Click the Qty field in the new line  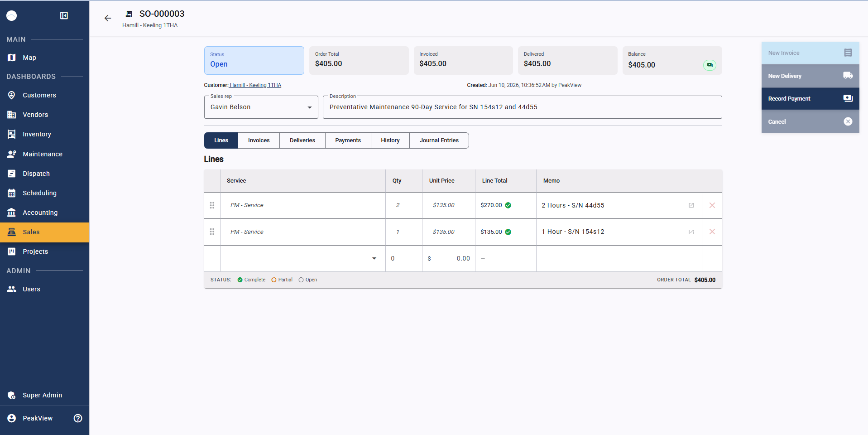point(403,258)
